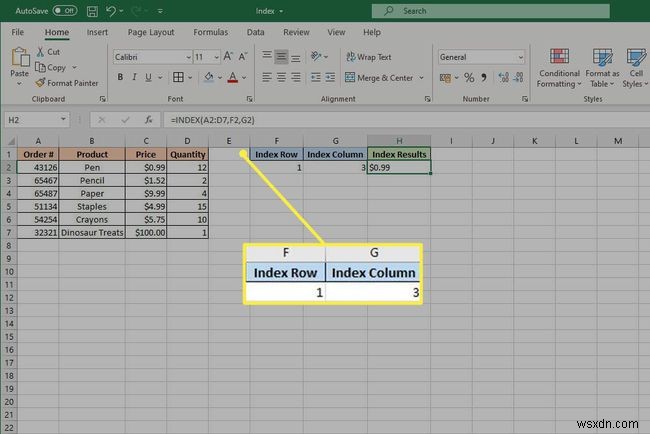The width and height of the screenshot is (650, 434).
Task: Open Font settings dialog launcher
Action: (x=250, y=99)
